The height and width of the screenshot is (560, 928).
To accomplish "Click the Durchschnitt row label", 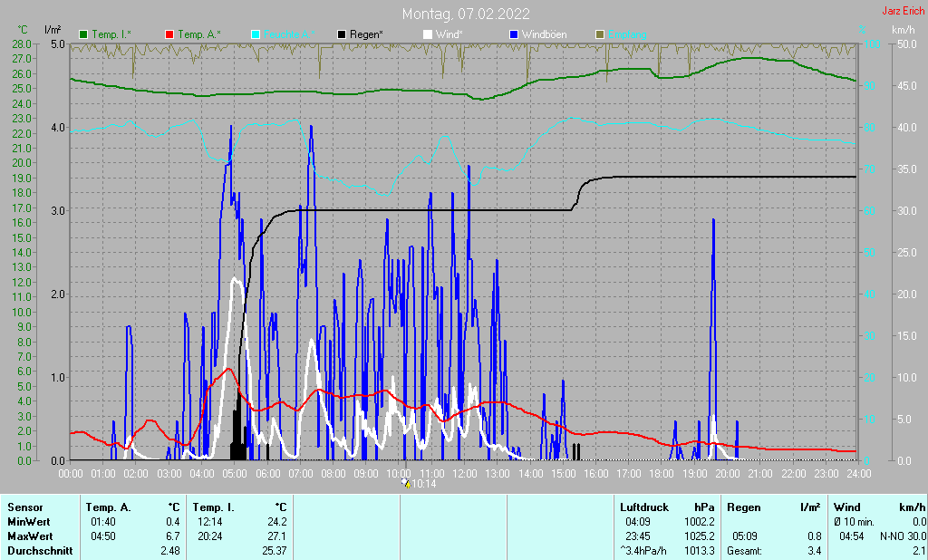I will click(x=36, y=551).
